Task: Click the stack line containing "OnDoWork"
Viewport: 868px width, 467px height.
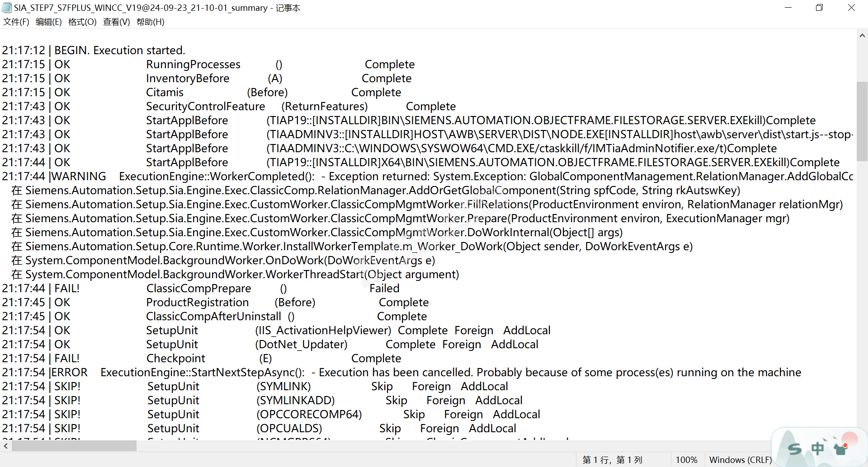Action: (x=223, y=260)
